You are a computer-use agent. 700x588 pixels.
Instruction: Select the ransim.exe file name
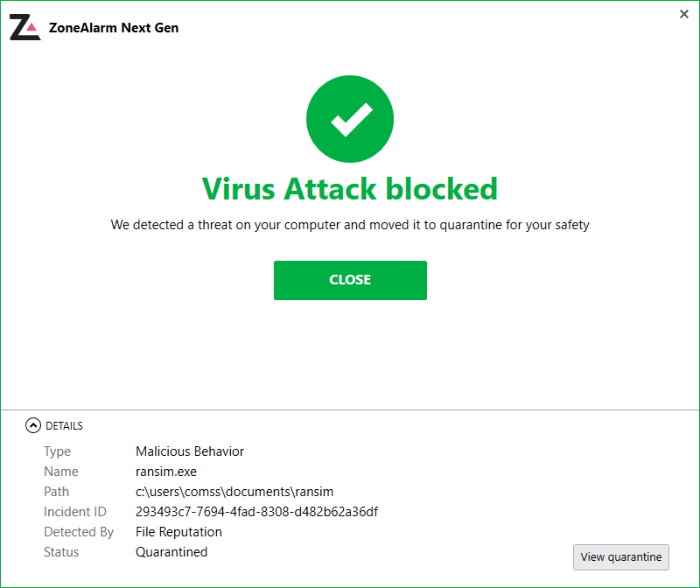tap(166, 471)
